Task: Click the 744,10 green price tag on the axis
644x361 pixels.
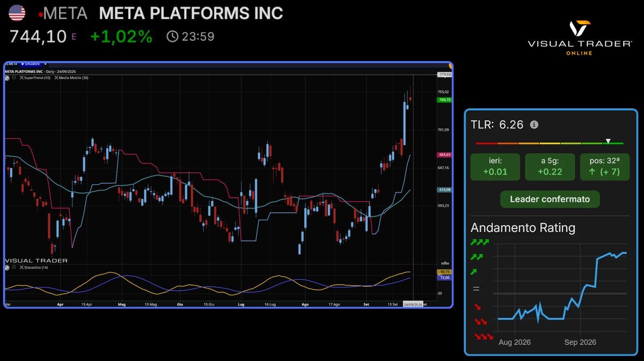Action: click(x=444, y=100)
